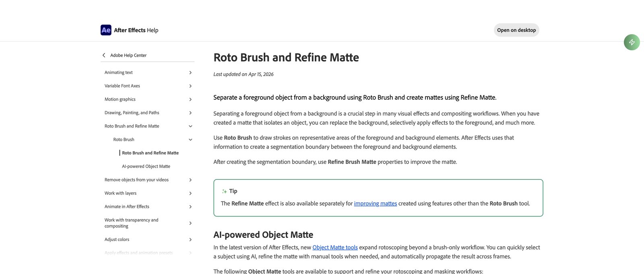Select the Roto Brush sidebar subsection
This screenshot has width=644, height=274.
124,140
